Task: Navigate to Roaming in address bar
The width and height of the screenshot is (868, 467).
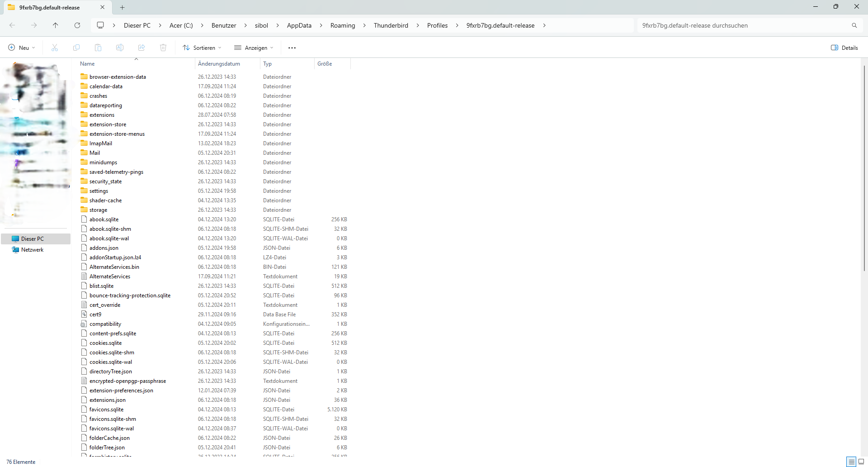Action: click(x=343, y=25)
